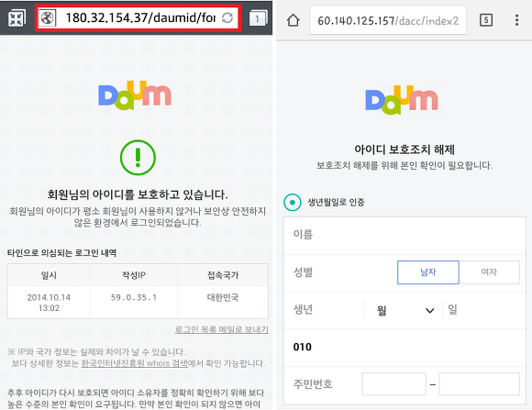532x410 pixels.
Task: Tap the fullscreen collapse icon in left browser
Action: point(16,18)
